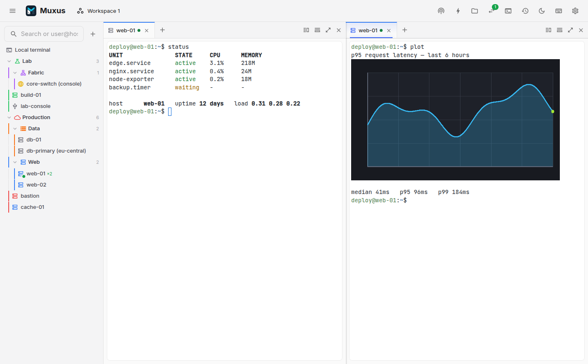Click right pane stacked rows layout icon
Screen dimensions: 588x364
point(559,30)
